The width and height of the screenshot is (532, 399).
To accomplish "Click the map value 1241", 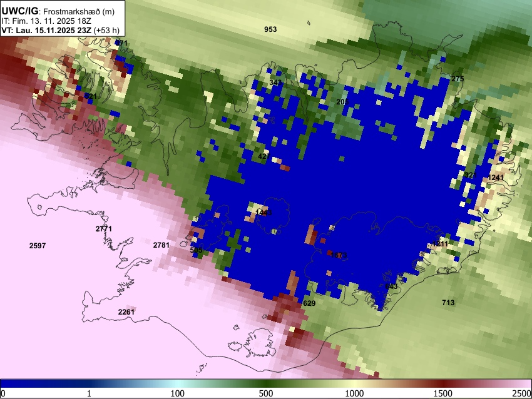I will pos(496,178).
